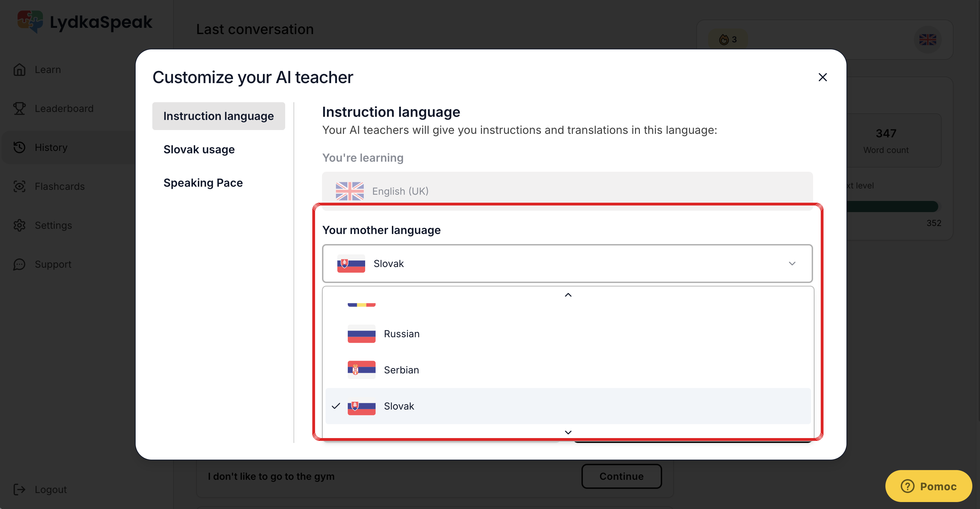980x509 pixels.
Task: Click the Slovak flag in the list
Action: [x=361, y=406]
